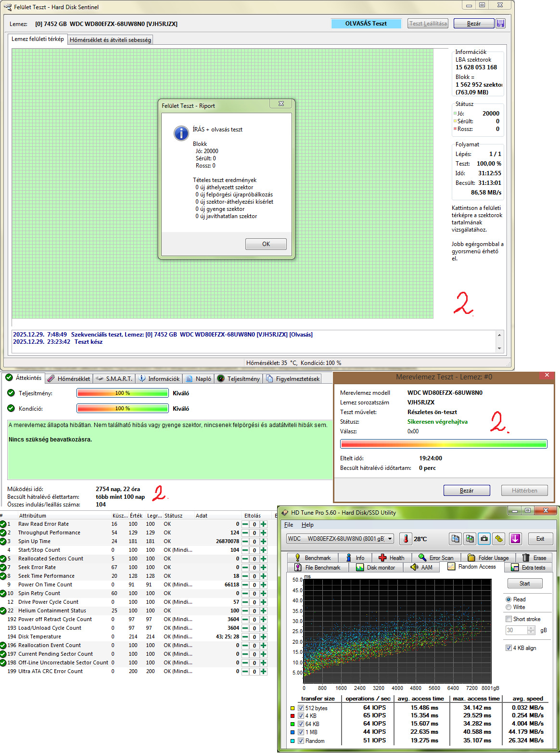Click the camera save screenshot icon in HD Tune
The height and width of the screenshot is (753, 560).
[x=484, y=539]
